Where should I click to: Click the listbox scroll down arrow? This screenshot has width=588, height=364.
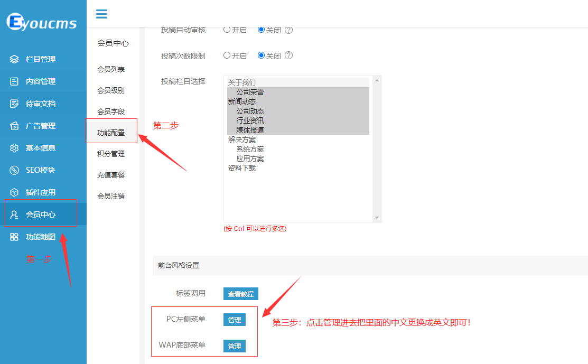(x=377, y=218)
